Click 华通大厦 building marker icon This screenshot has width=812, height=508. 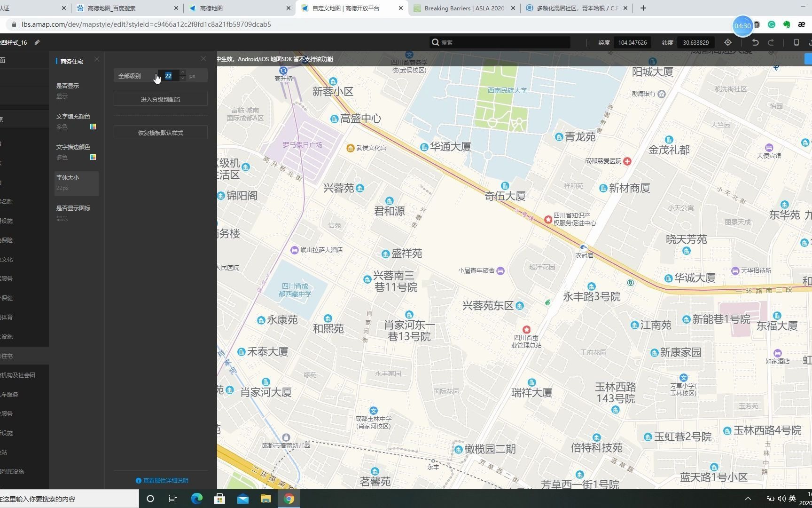[x=424, y=147]
